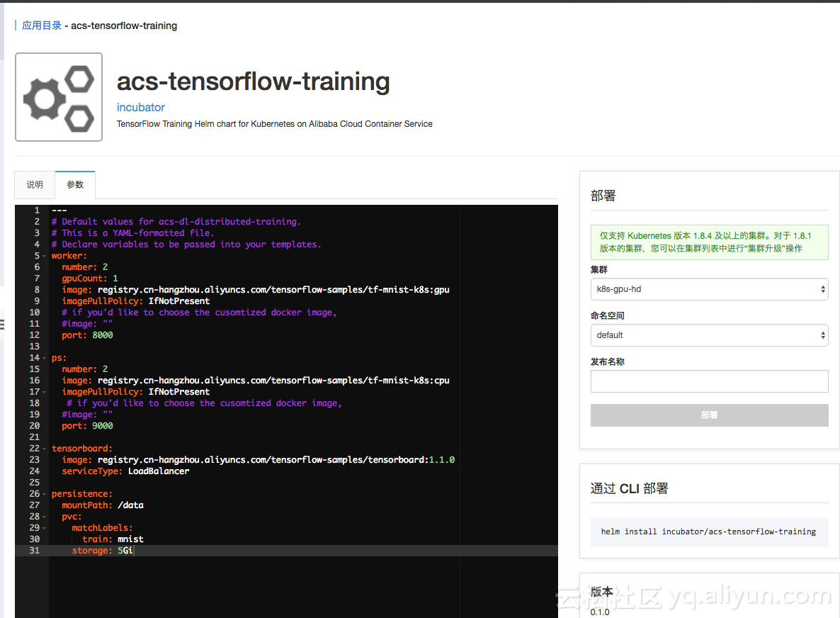Click the mountPath /data line
The width and height of the screenshot is (840, 618).
click(x=102, y=505)
